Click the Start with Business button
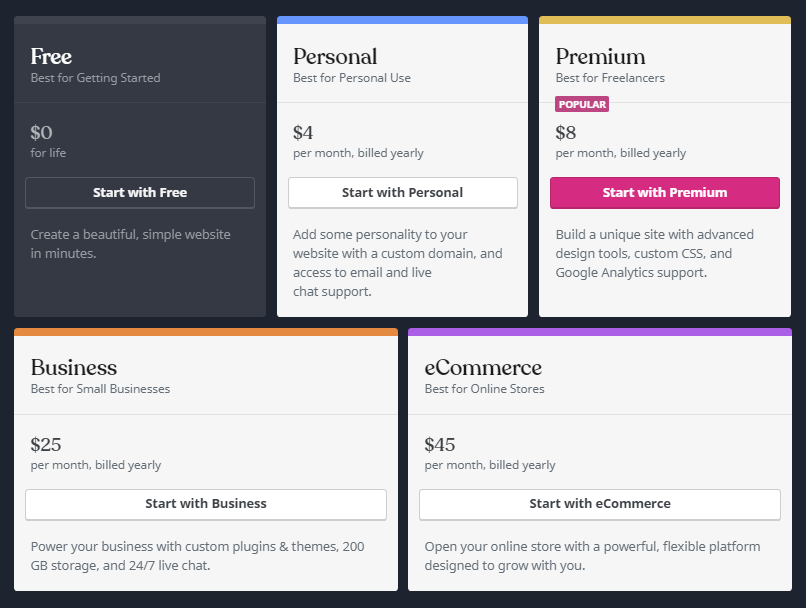This screenshot has width=806, height=608. pos(206,504)
